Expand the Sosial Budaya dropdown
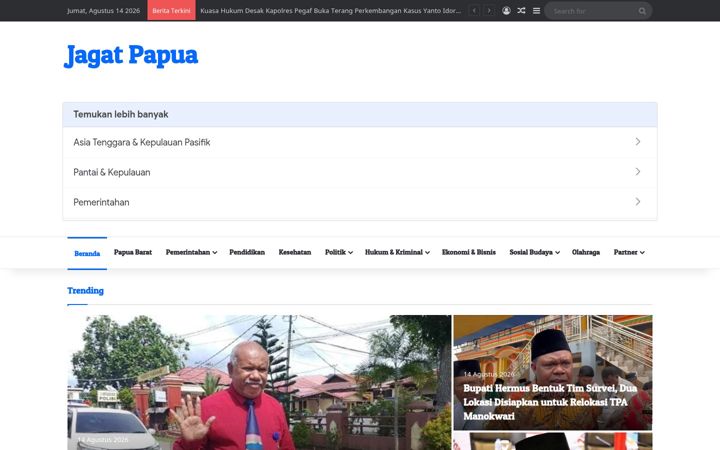Viewport: 720px width, 450px height. (x=534, y=252)
